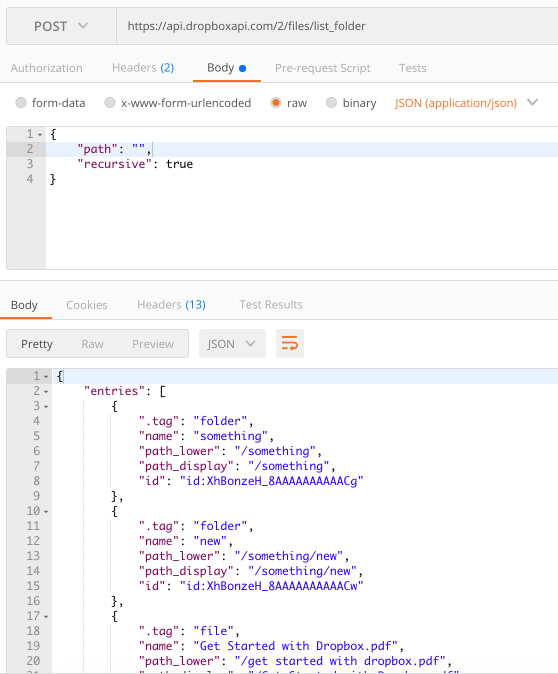Open the response JSON format dropdown

click(x=232, y=343)
